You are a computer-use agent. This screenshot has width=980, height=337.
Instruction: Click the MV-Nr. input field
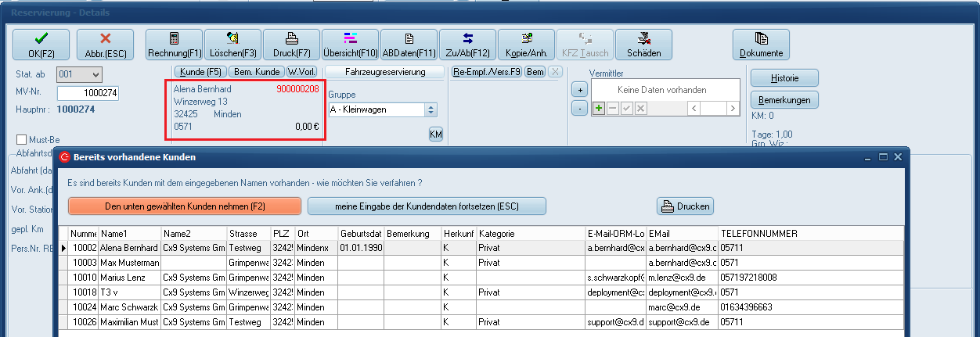[87, 93]
